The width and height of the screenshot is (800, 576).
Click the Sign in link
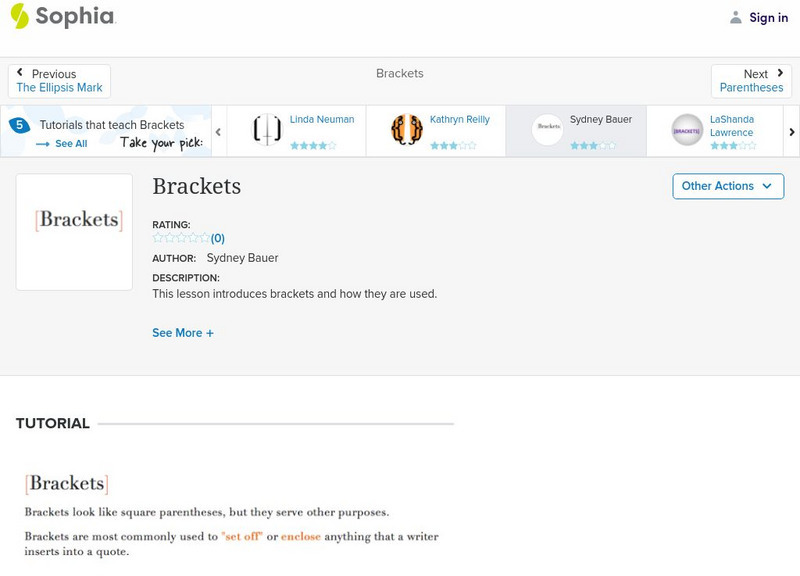point(768,17)
